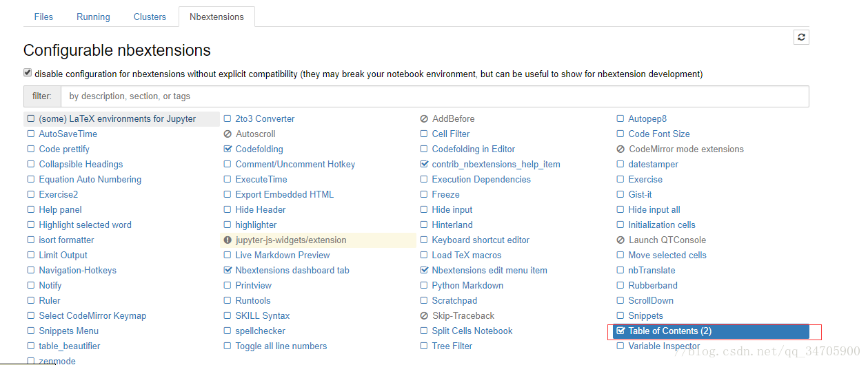This screenshot has width=868, height=365.
Task: Click the warning icon next to jupyter-js-widgets/extension
Action: (228, 240)
